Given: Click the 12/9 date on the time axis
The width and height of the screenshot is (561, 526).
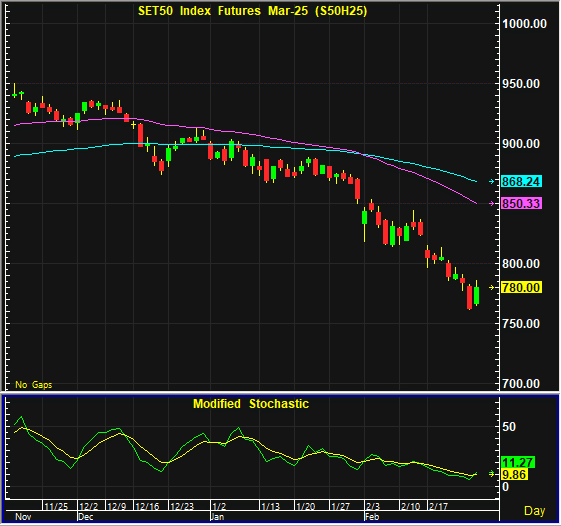Looking at the screenshot, I should pos(117,506).
